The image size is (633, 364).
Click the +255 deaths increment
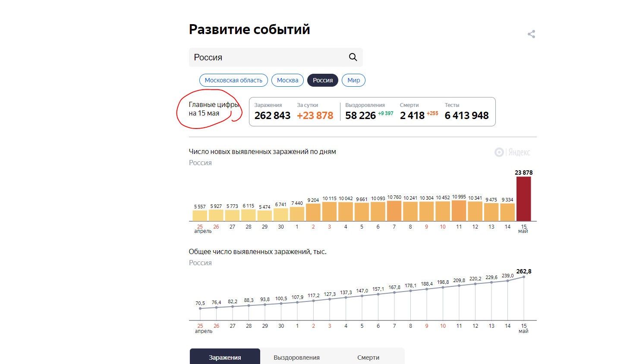tap(432, 113)
